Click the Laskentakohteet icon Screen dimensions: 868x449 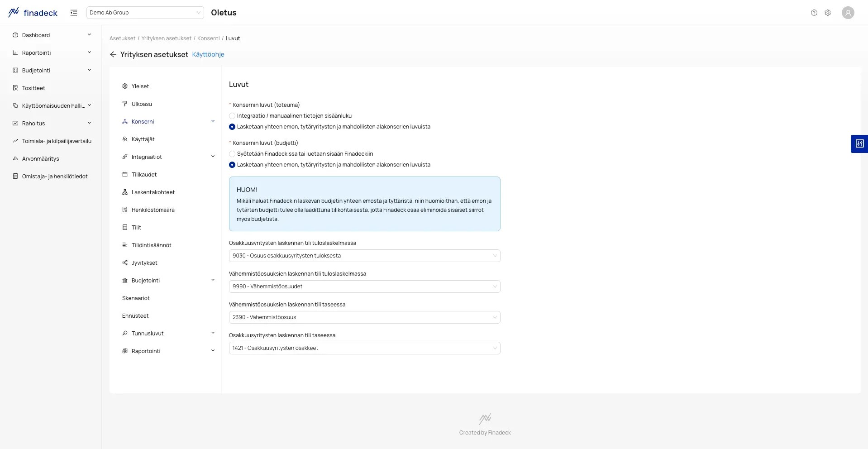click(125, 192)
